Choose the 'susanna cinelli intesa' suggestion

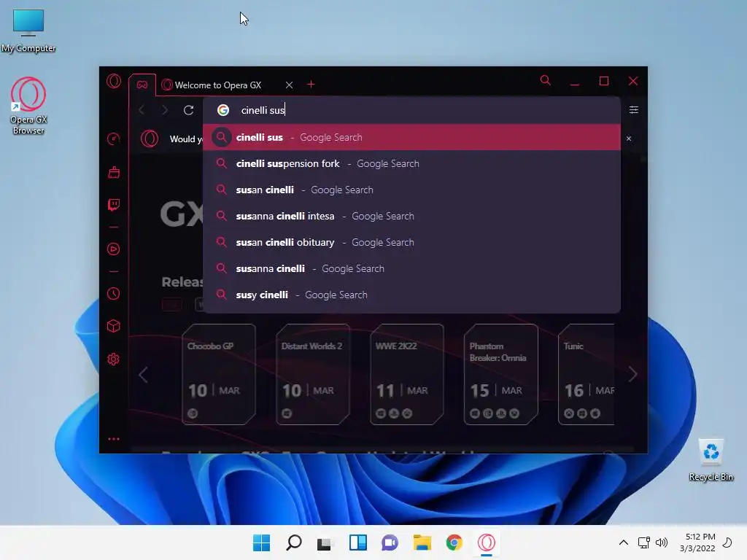411,216
